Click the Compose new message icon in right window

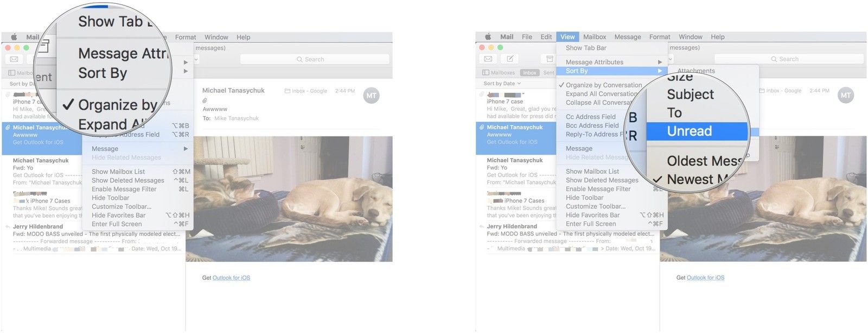pyautogui.click(x=510, y=59)
